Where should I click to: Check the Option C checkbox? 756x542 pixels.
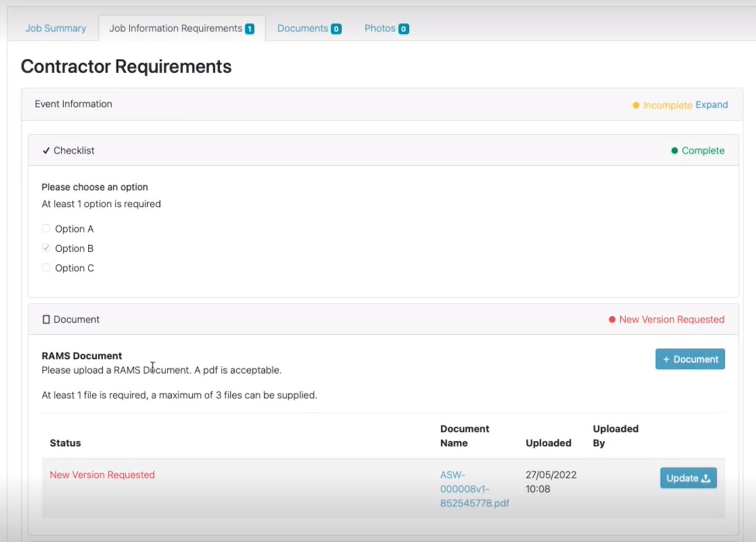click(x=46, y=268)
